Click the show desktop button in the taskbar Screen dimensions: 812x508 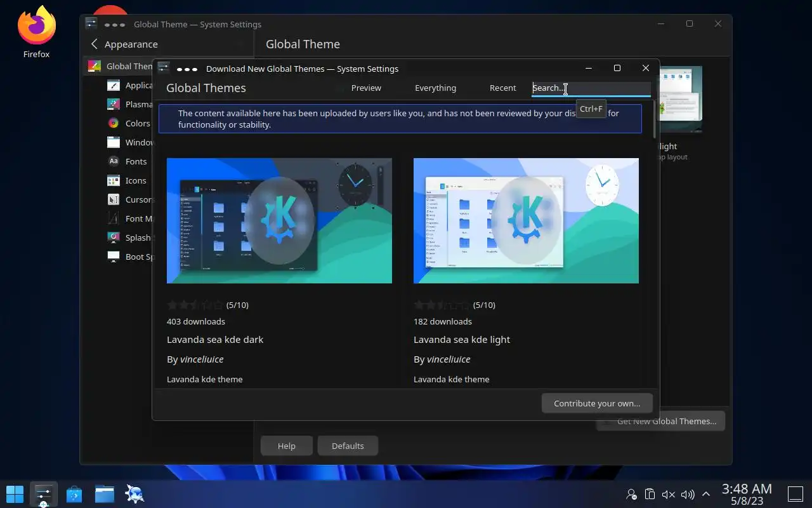[x=796, y=493]
